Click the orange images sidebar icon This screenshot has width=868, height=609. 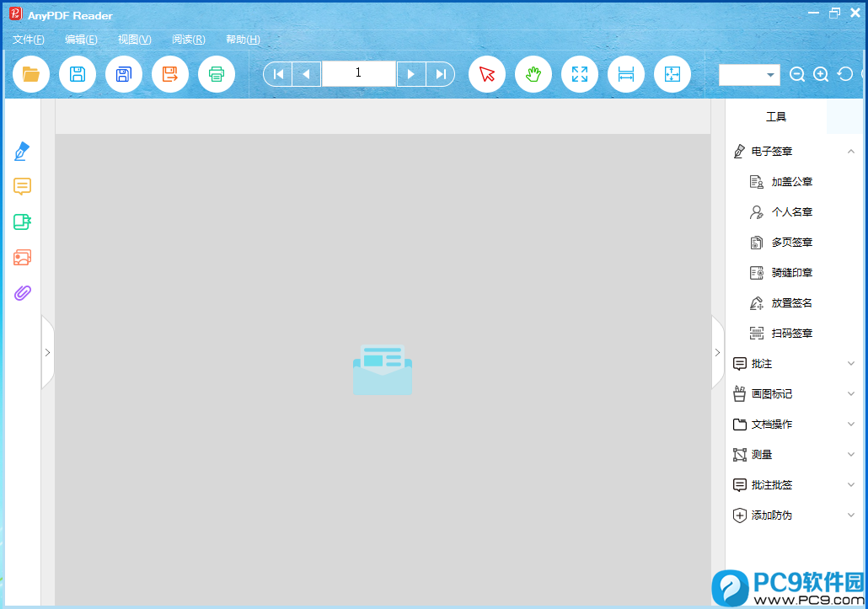22,257
